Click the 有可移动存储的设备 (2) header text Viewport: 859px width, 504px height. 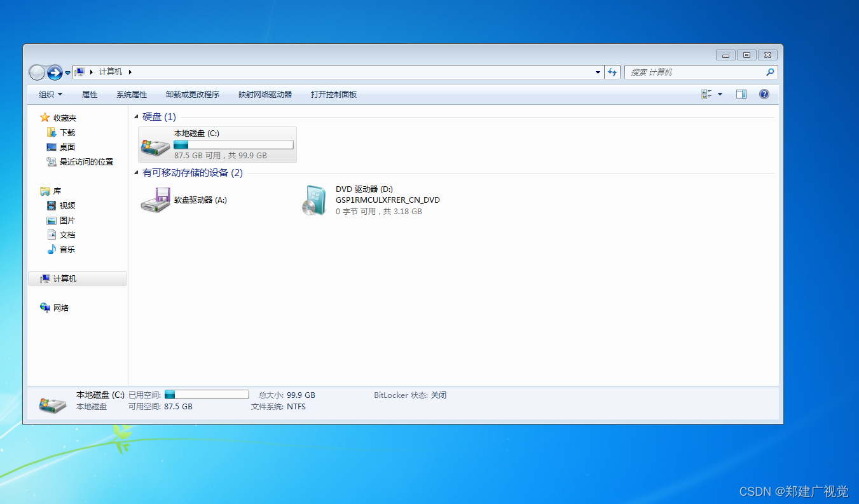point(193,173)
